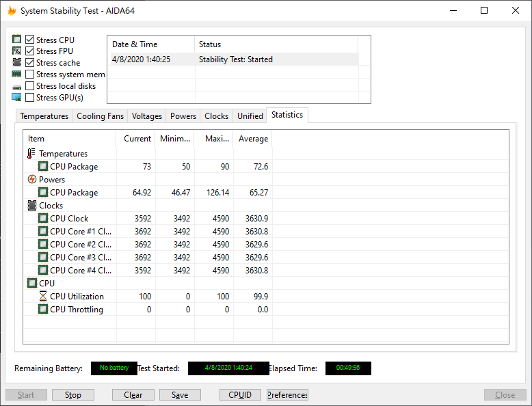Click CPU Package temperature average 72.6

[x=261, y=167]
